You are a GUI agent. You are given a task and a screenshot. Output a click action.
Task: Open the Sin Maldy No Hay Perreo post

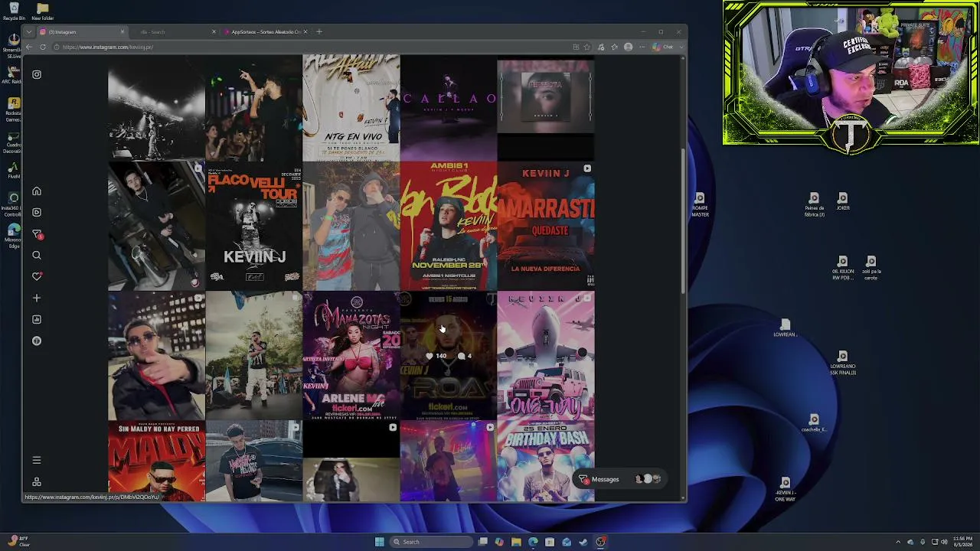[156, 461]
